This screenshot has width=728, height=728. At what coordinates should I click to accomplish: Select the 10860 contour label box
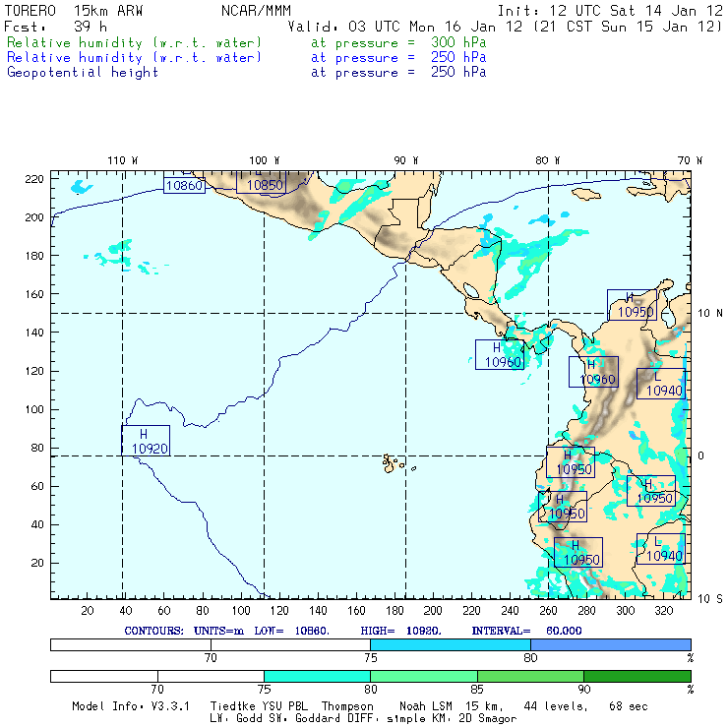tap(184, 184)
